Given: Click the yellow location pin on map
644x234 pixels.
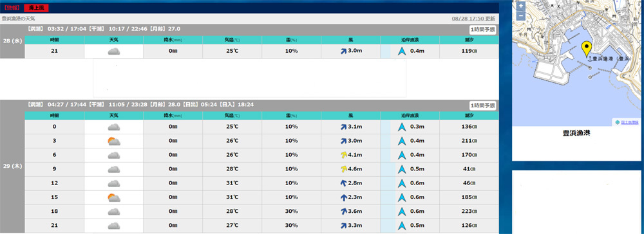Looking at the screenshot, I should (587, 49).
